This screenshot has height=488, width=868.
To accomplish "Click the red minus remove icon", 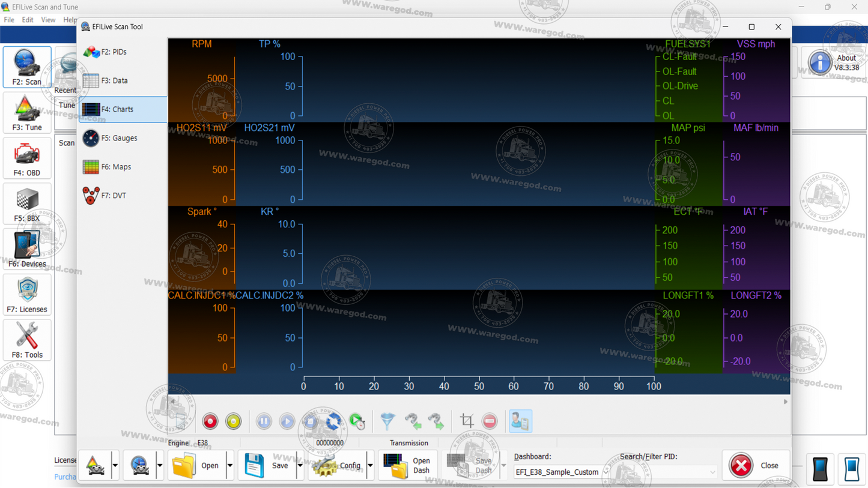I will point(490,421).
